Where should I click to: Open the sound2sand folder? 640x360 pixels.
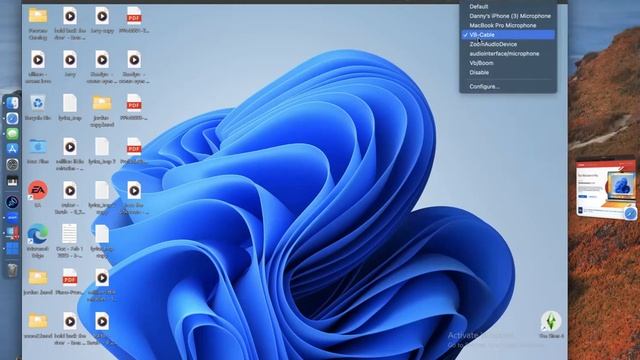38,326
